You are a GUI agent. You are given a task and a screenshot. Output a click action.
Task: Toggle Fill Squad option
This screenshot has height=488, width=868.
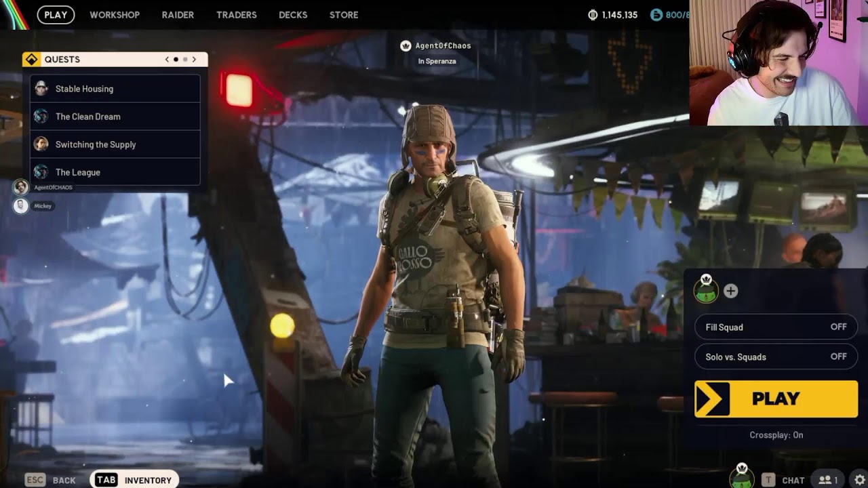[x=776, y=327]
